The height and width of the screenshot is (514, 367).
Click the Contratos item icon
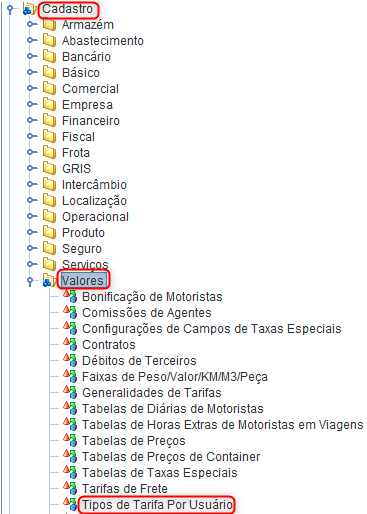click(70, 344)
